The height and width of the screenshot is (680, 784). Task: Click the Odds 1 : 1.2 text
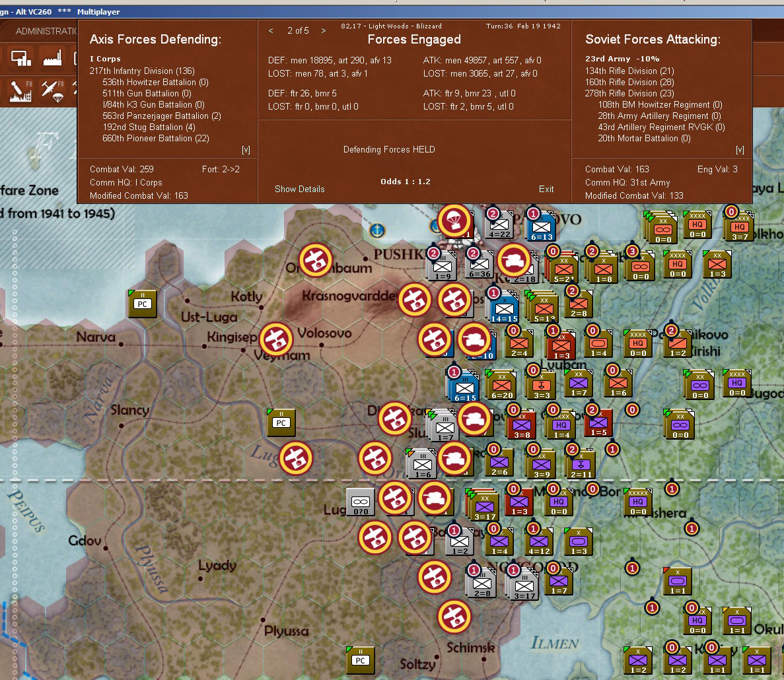coord(405,182)
